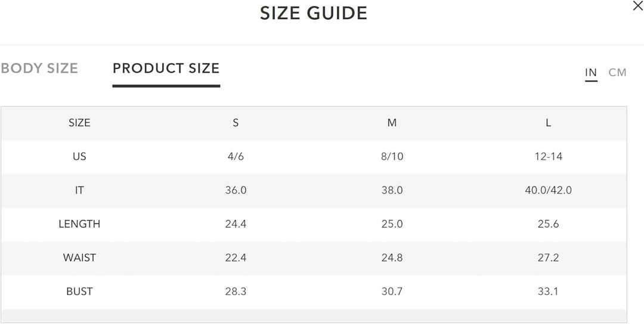
Task: Click the M size column header
Action: [x=392, y=123]
